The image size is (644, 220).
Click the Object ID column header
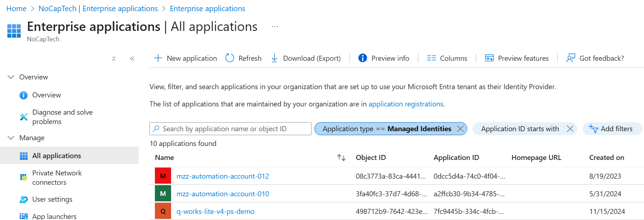coord(371,157)
